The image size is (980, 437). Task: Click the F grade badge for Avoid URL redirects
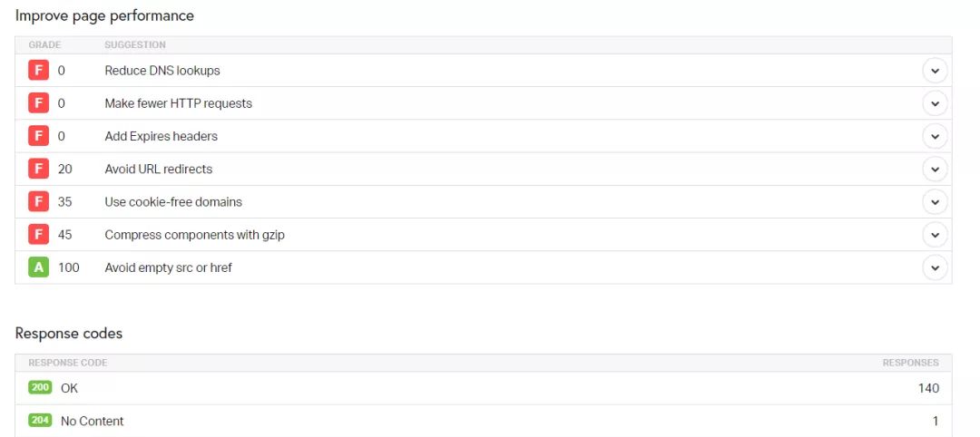coord(38,169)
